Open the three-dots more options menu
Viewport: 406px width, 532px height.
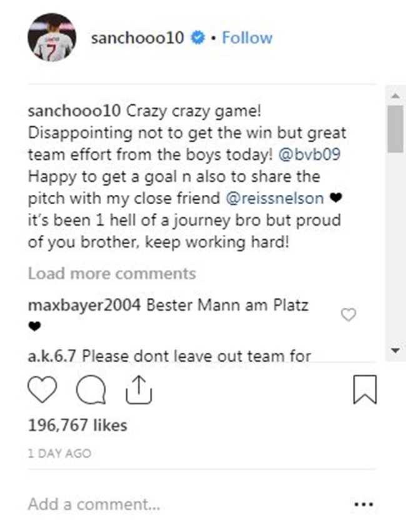363,503
